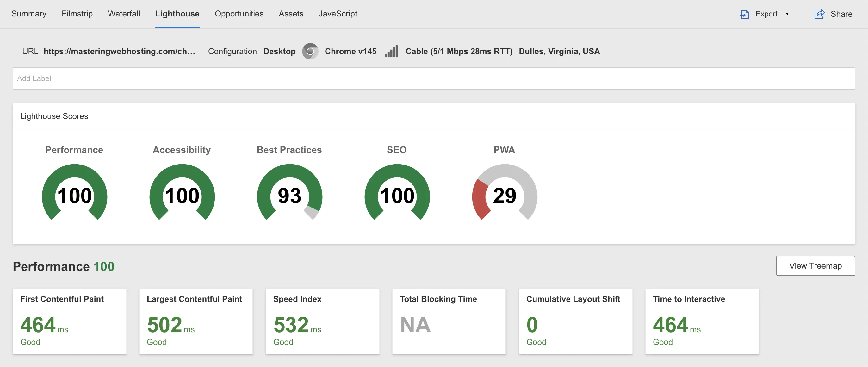Viewport: 868px width, 367px height.
Task: Click the Best Practices gauge showing 93
Action: (289, 193)
